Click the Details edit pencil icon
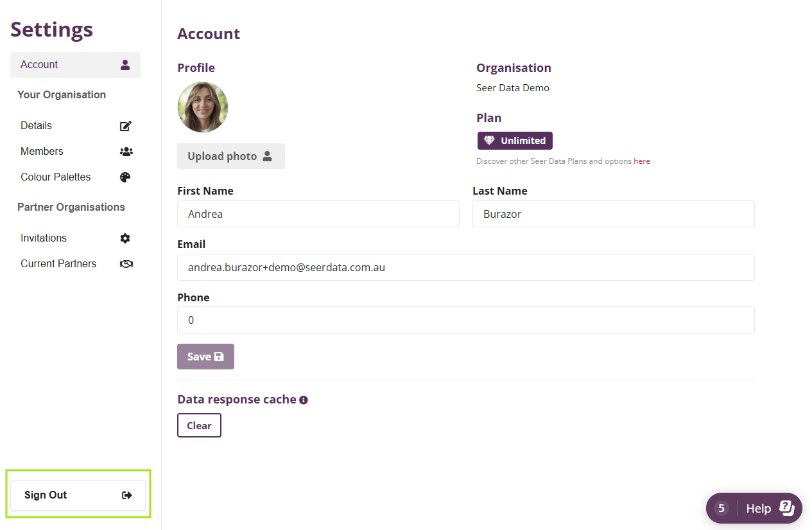 (x=126, y=126)
